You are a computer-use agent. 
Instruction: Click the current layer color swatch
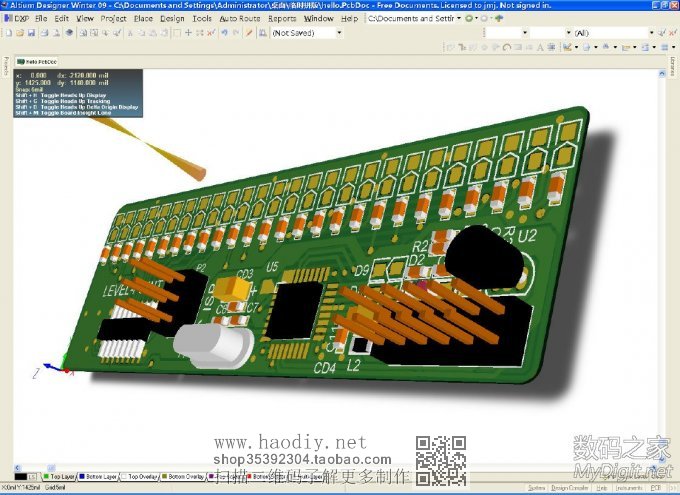coord(20,477)
